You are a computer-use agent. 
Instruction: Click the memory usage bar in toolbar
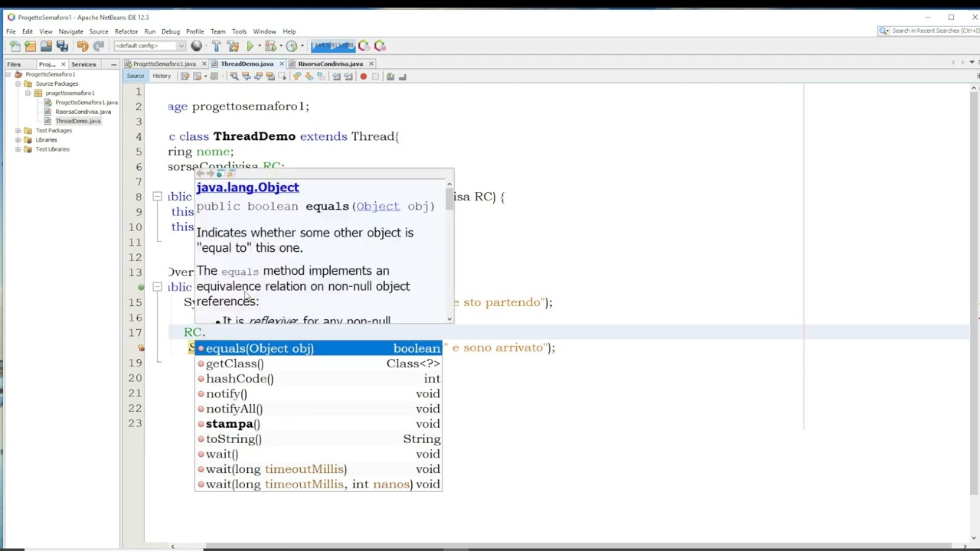pyautogui.click(x=333, y=46)
